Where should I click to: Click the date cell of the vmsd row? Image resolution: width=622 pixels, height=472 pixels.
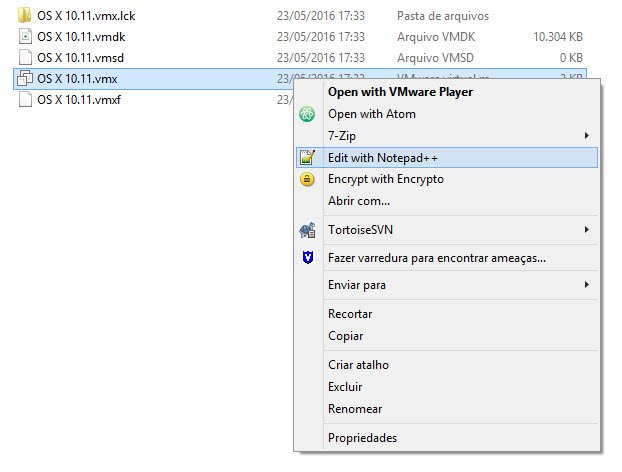click(321, 58)
